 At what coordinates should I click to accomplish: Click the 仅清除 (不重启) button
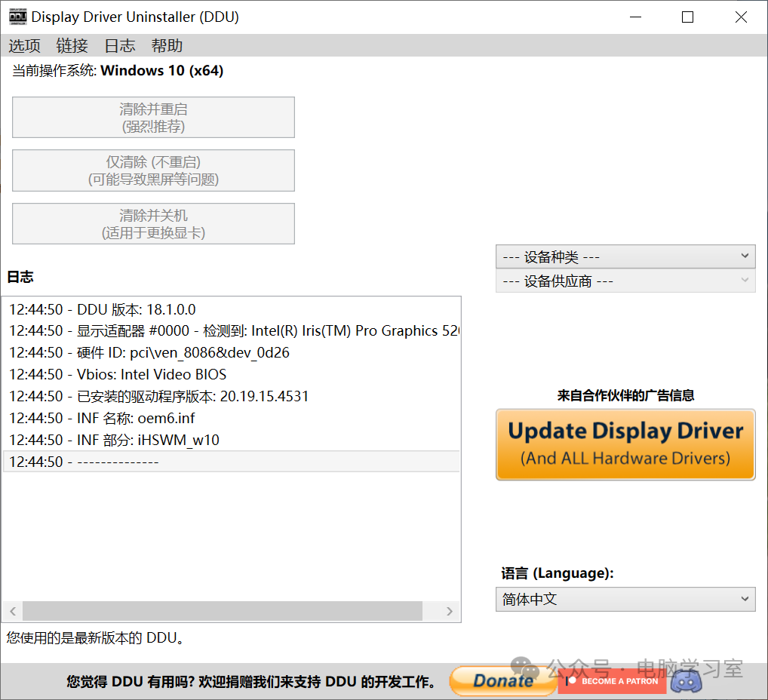point(153,170)
